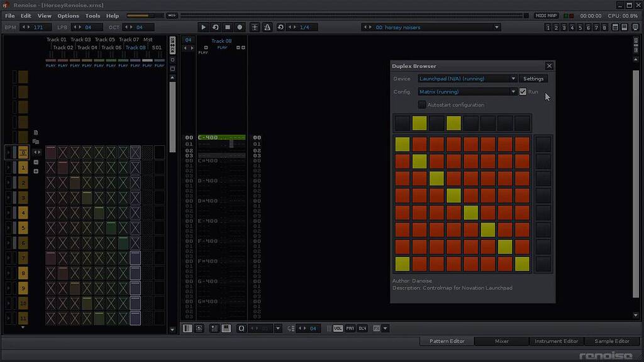
Task: Click the Stop playback icon
Action: pos(227,27)
